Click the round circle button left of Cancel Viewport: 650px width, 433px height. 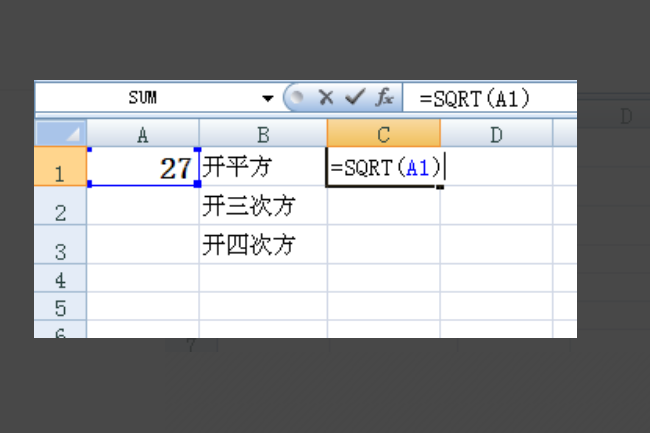click(x=296, y=97)
